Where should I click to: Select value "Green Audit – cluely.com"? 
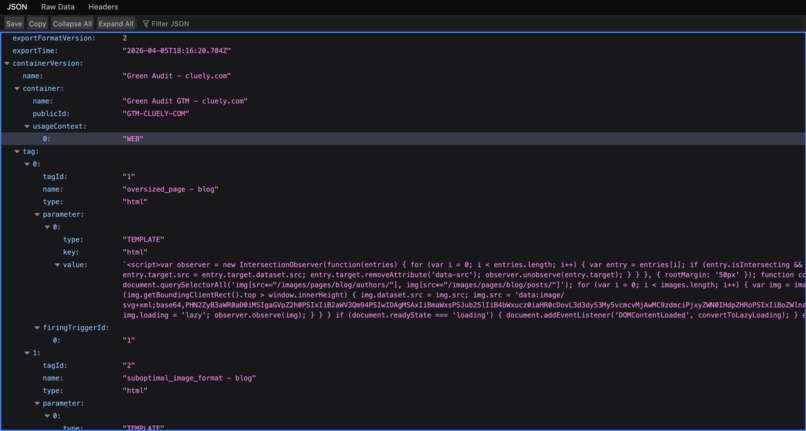176,76
